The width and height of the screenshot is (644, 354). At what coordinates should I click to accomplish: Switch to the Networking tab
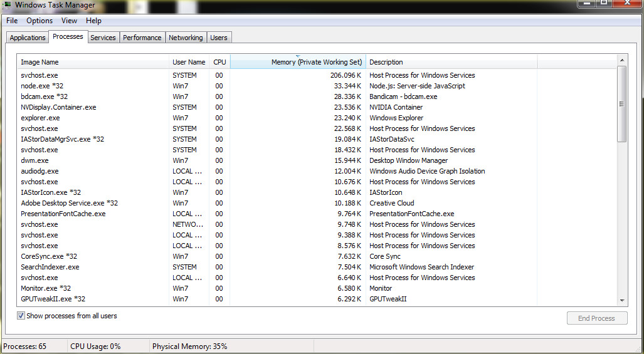tap(186, 38)
